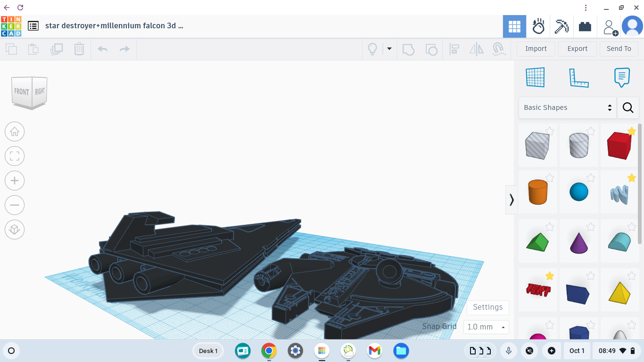Select the Align tool

point(454,49)
